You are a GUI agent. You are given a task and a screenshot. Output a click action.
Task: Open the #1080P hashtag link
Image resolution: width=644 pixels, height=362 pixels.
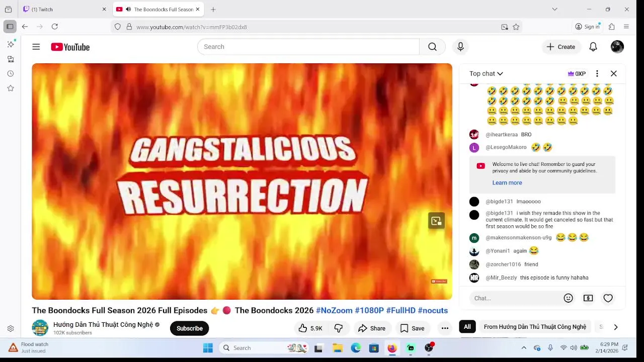369,311
